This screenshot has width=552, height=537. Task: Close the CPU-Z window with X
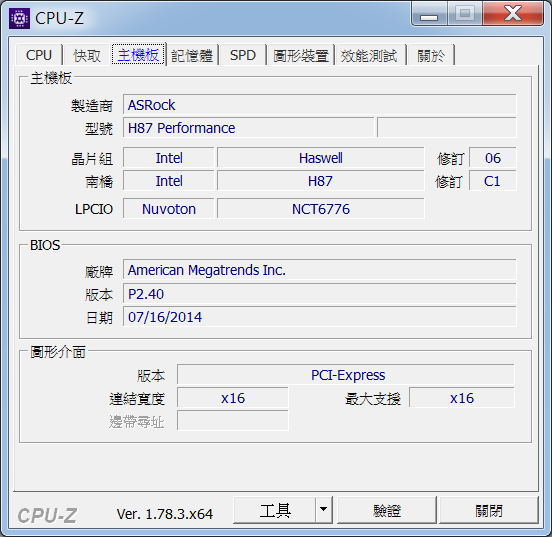click(x=513, y=14)
